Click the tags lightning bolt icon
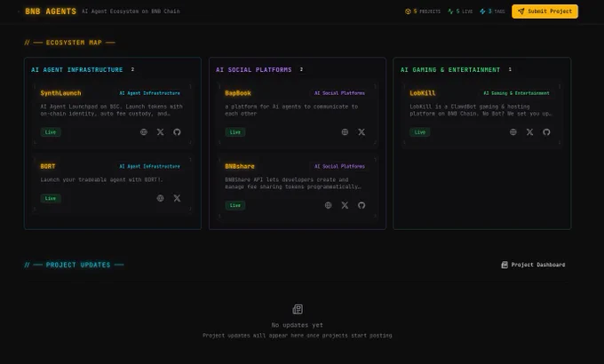This screenshot has width=604, height=364. [x=482, y=12]
